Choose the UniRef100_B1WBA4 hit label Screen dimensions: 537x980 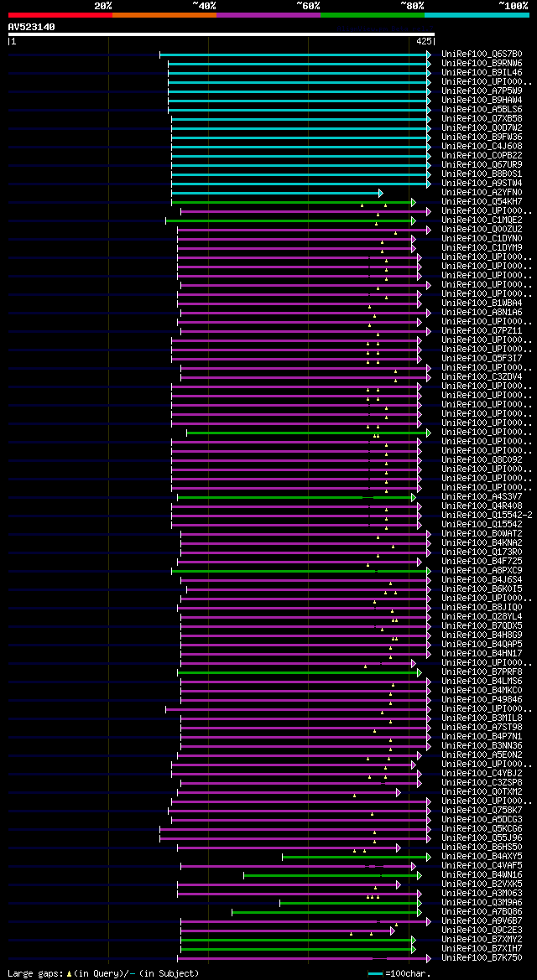(x=482, y=303)
